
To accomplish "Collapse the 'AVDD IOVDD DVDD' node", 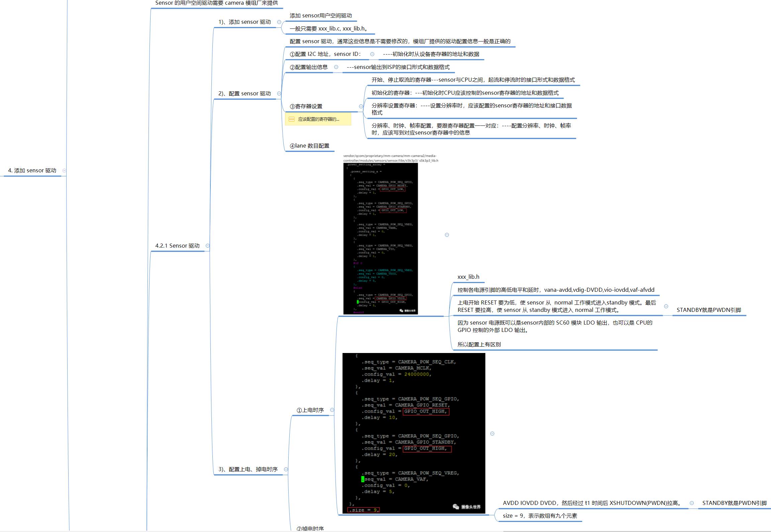I will [692, 503].
